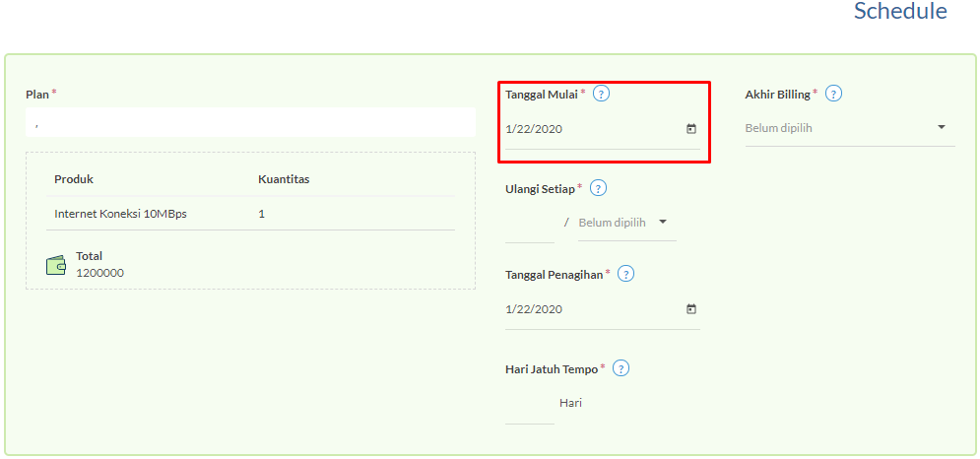Click the Produk column header
Screen dimensions: 980x459
pos(74,179)
